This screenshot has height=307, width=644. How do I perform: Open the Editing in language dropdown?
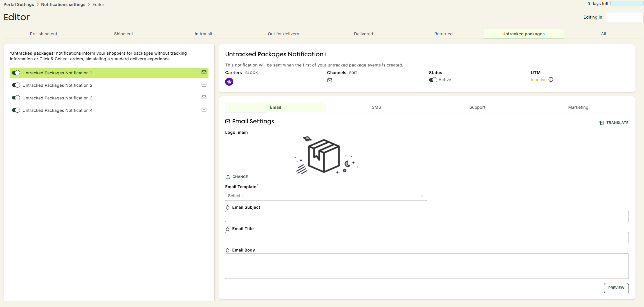tap(624, 17)
